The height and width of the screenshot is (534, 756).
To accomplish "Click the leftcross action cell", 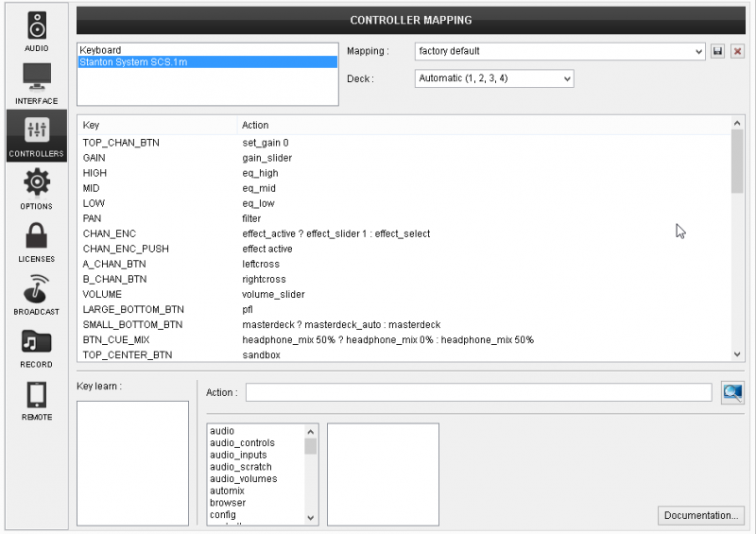I will [x=261, y=265].
